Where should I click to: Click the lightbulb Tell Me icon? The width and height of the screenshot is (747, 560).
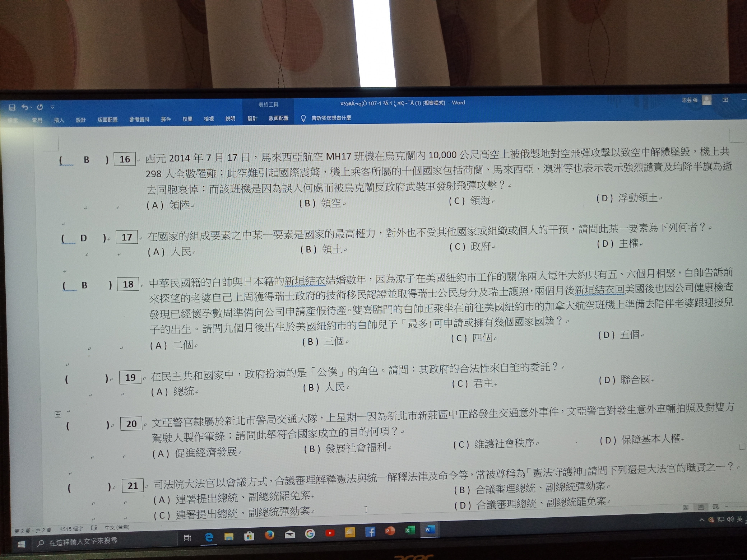[303, 118]
